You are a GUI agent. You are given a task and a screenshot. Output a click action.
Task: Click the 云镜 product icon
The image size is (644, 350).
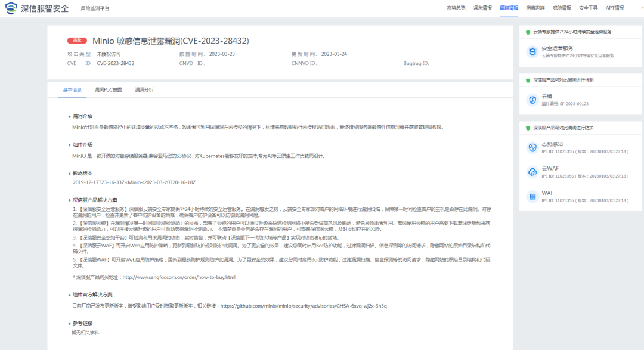tap(532, 100)
